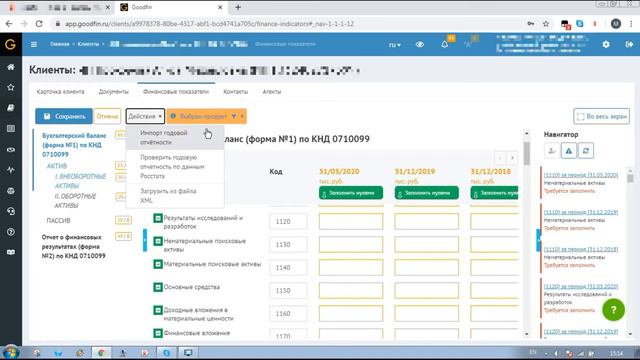Toggle the checkbox for Доходные вложения

(x=158, y=311)
